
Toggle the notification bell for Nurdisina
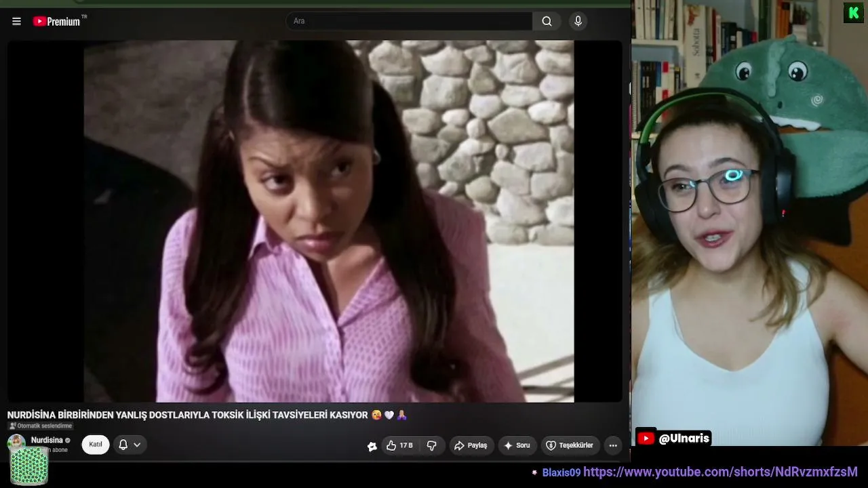coord(123,445)
